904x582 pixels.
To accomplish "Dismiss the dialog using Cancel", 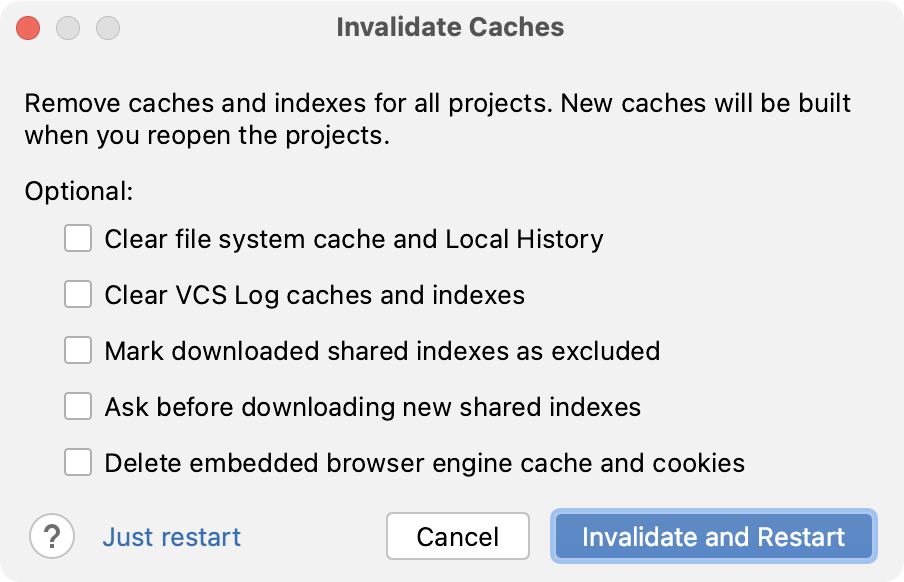I will [457, 536].
